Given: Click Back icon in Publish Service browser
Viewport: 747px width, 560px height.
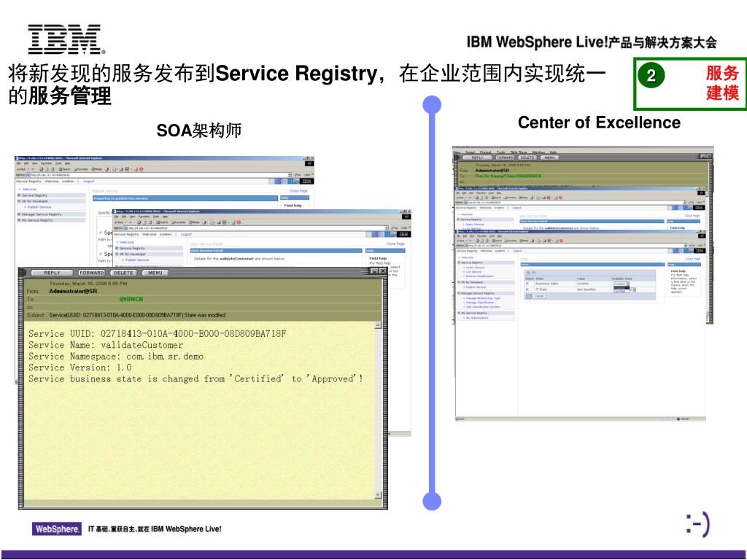Looking at the screenshot, I should pyautogui.click(x=21, y=169).
